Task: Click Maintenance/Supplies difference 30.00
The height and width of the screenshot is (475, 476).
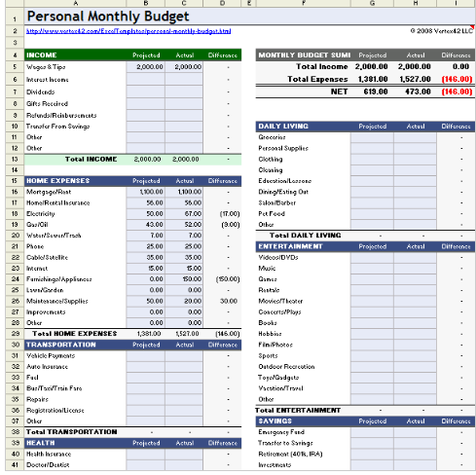Action: point(229,301)
